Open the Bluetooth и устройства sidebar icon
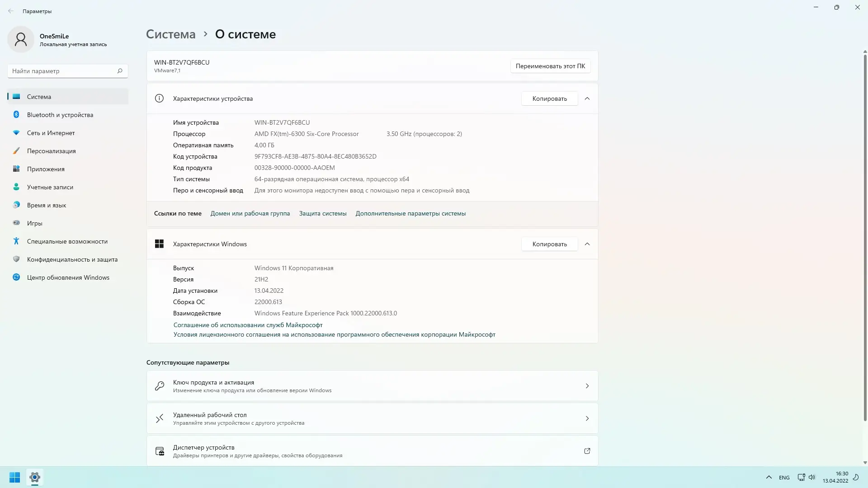Screen dimensions: 868x488 pyautogui.click(x=16, y=115)
